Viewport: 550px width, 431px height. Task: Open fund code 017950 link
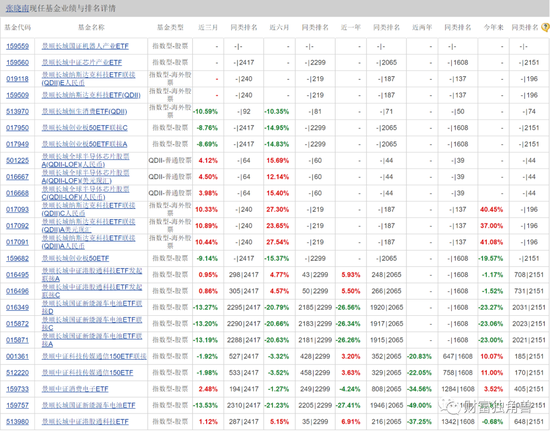[x=18, y=128]
